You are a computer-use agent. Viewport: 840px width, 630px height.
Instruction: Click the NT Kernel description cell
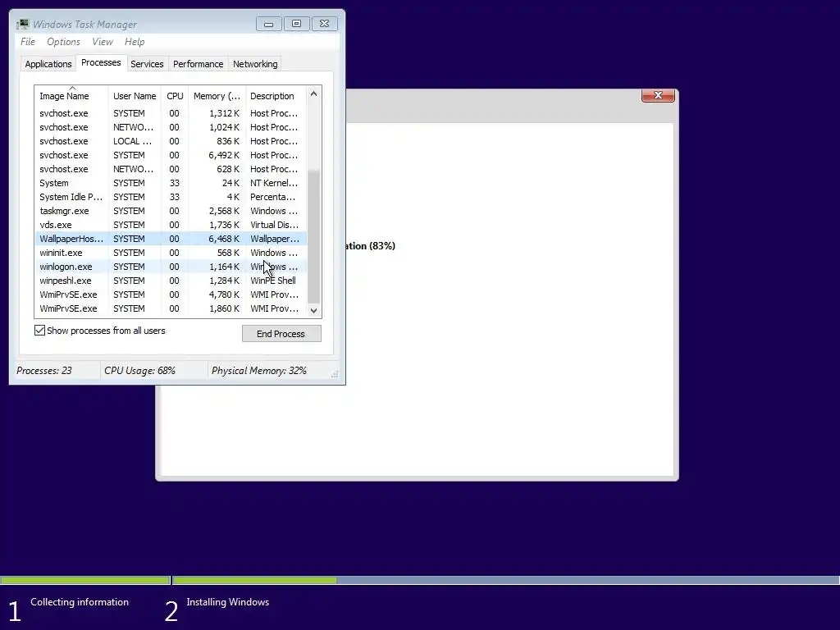click(274, 183)
